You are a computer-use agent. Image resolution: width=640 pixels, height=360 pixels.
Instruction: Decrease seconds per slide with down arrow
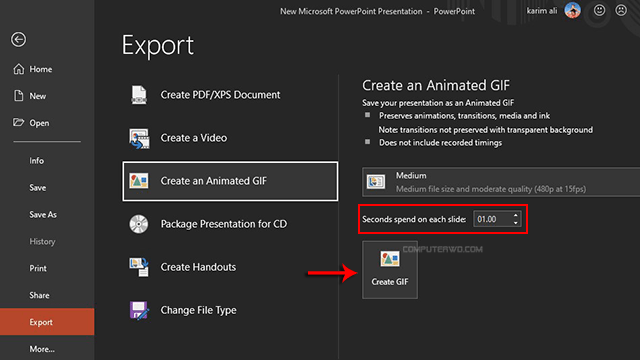point(516,223)
